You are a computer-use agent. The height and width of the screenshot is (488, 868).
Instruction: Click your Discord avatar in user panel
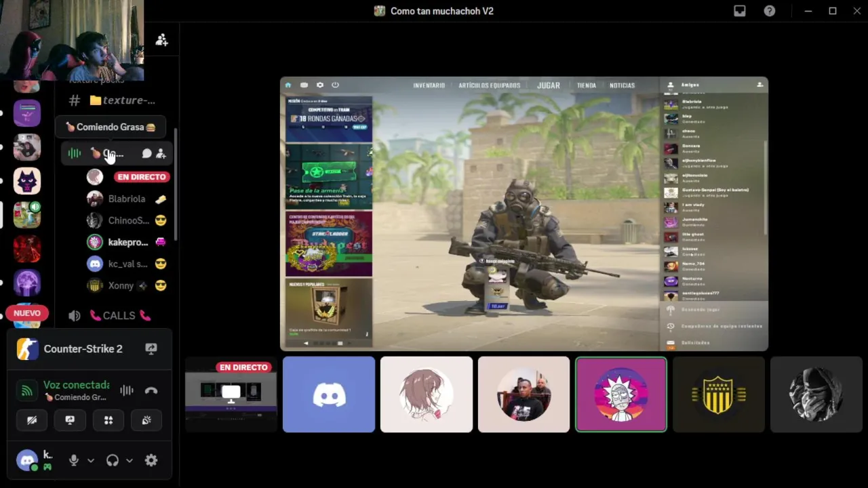tap(27, 460)
